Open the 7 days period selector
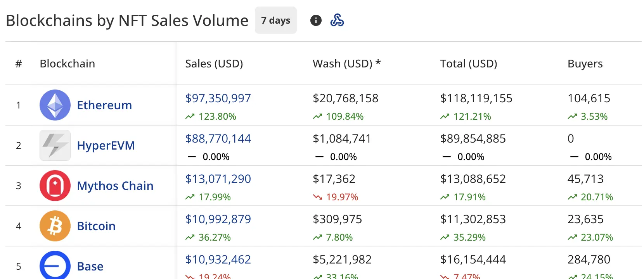This screenshot has height=279, width=644. 275,20
